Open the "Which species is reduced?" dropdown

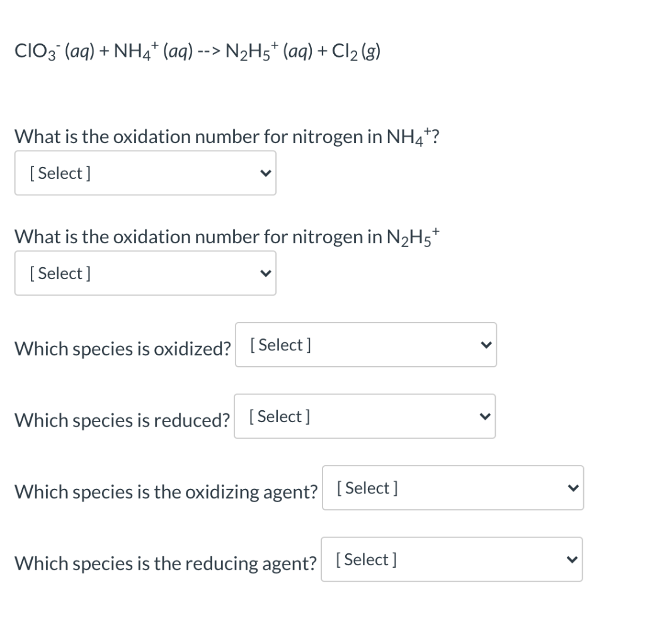pos(365,416)
